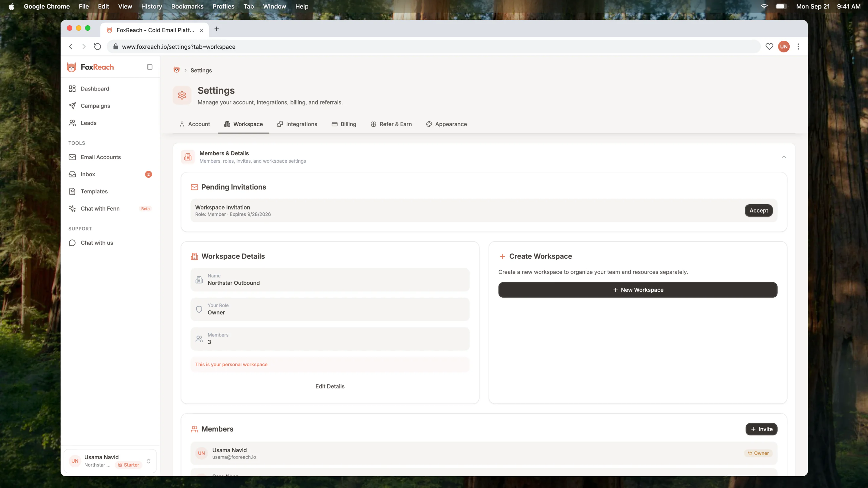Click the Beta badge next to Fenn
This screenshot has height=488, width=868.
pyautogui.click(x=145, y=208)
